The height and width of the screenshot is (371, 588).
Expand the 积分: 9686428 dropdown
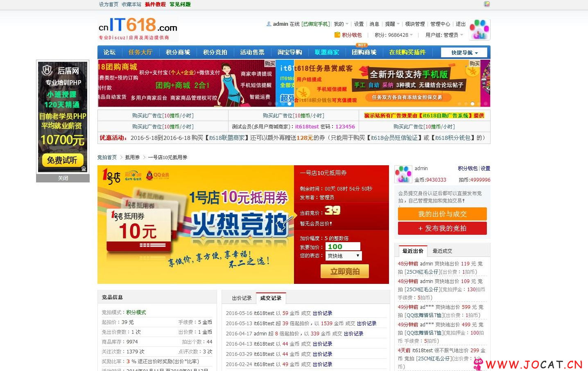coord(394,35)
